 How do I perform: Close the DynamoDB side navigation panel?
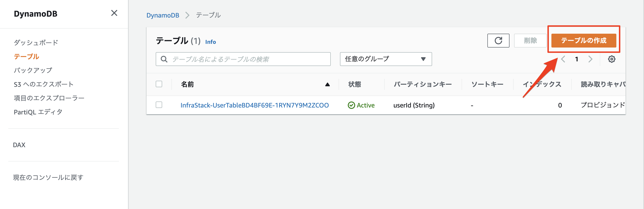(x=114, y=13)
